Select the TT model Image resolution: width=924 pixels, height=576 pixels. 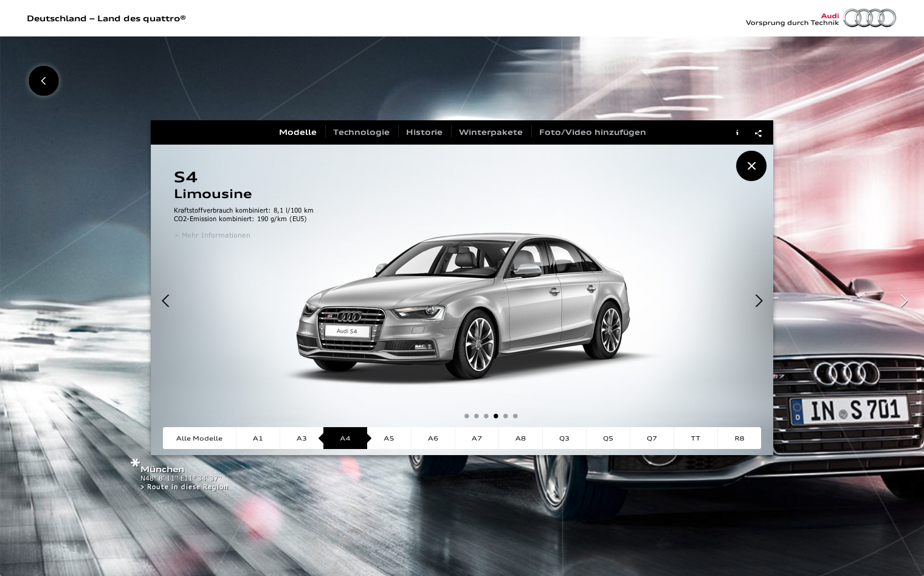pyautogui.click(x=695, y=438)
